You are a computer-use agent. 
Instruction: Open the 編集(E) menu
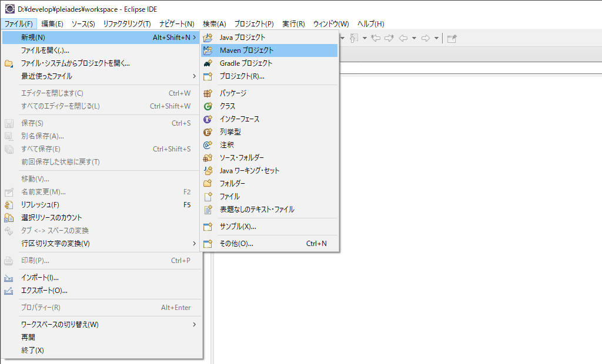52,24
